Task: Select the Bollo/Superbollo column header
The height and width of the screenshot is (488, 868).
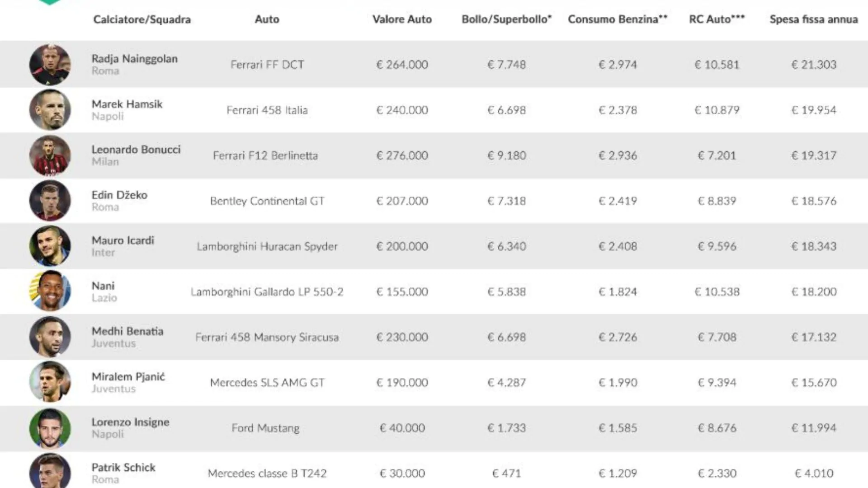Action: click(506, 19)
